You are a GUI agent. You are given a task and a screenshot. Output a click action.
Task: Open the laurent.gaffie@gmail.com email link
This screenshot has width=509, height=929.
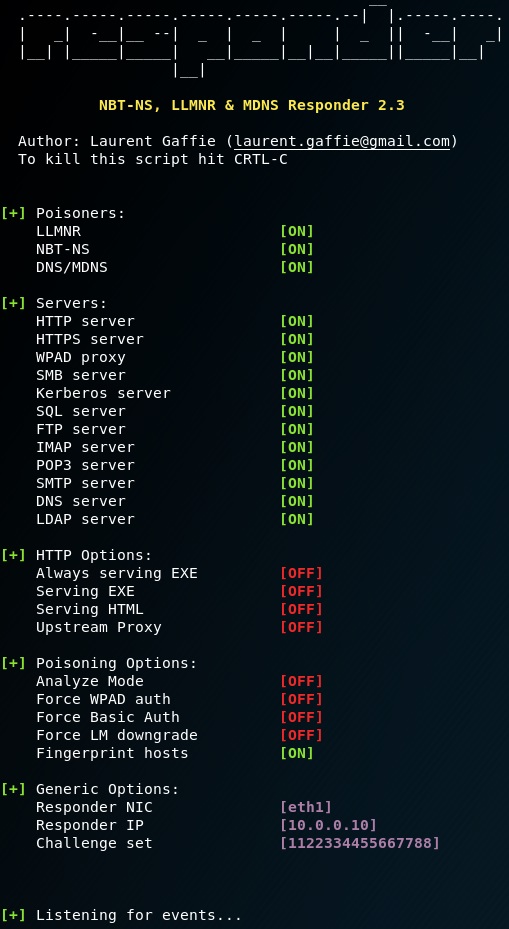(342, 141)
